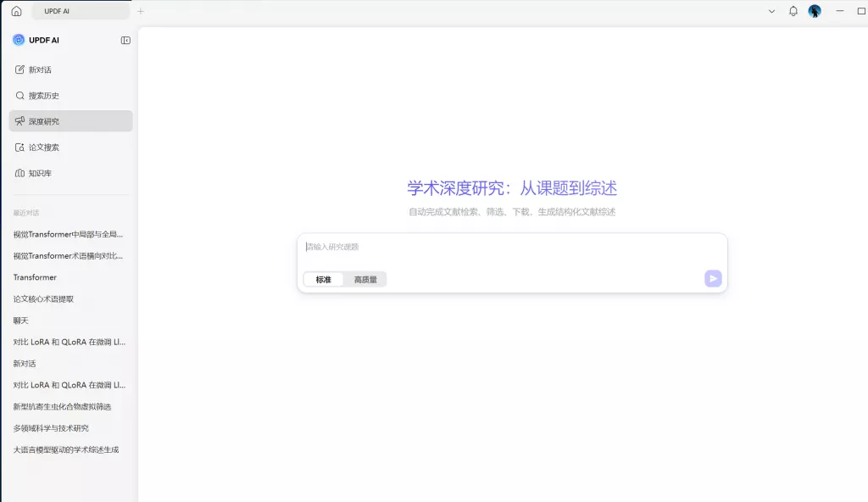Open notifications bell
The height and width of the screenshot is (502, 868).
click(x=793, y=11)
